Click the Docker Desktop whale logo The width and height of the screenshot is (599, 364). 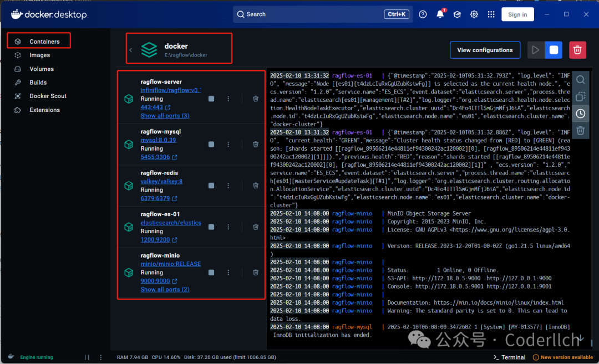49,14
